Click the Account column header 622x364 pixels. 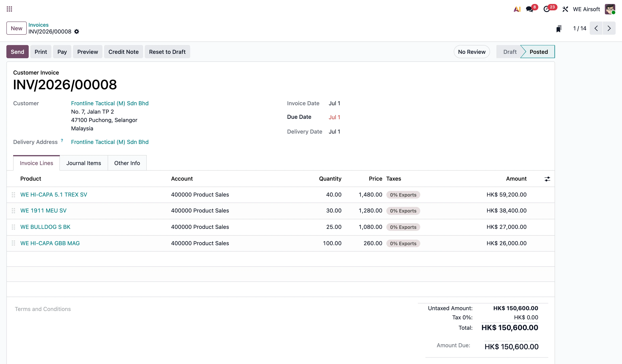182,178
